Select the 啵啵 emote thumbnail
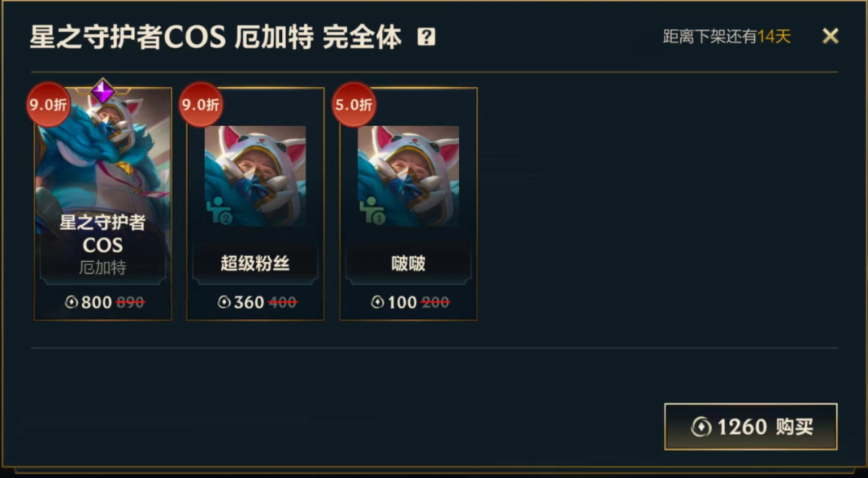This screenshot has width=868, height=478. [408, 176]
